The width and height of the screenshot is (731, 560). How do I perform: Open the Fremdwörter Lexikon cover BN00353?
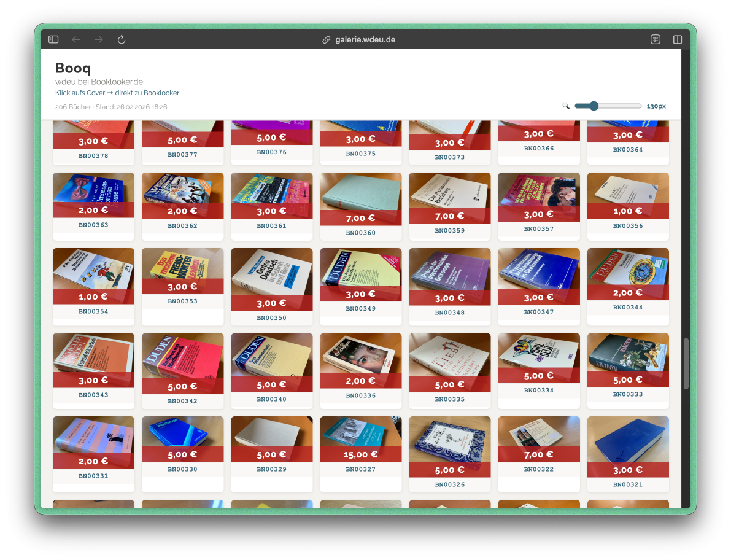pyautogui.click(x=182, y=271)
